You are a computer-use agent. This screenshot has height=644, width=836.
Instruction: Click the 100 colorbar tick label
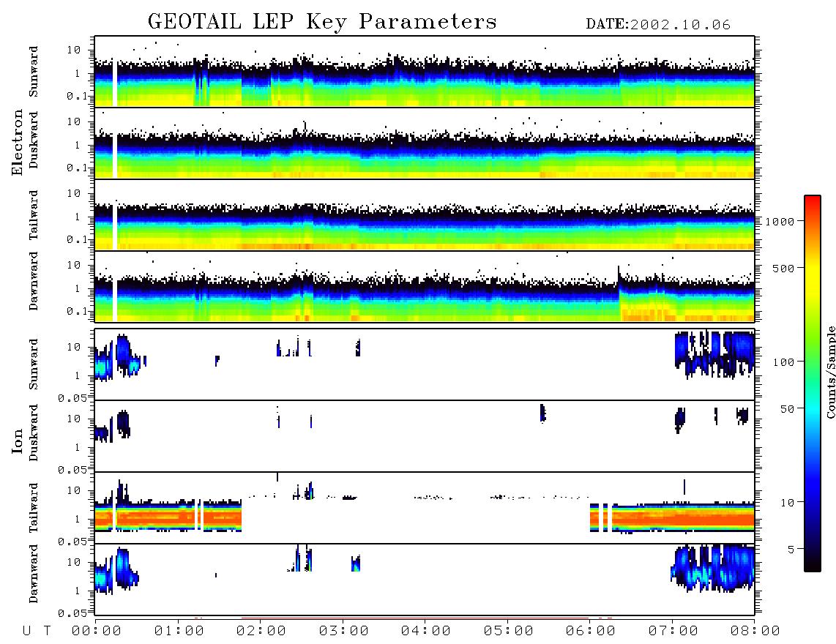point(783,362)
